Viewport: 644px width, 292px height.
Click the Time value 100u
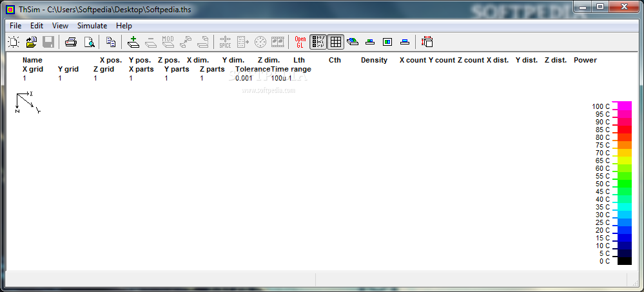(x=278, y=78)
